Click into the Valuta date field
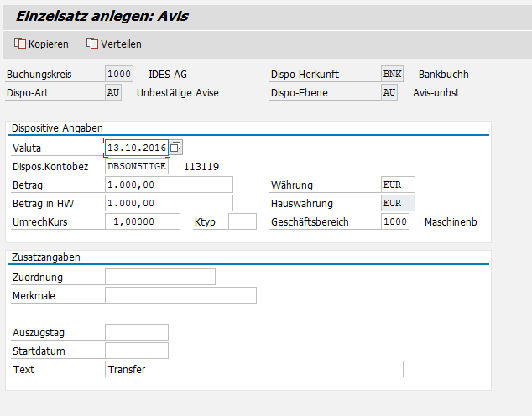The height and width of the screenshot is (416, 532). (136, 148)
